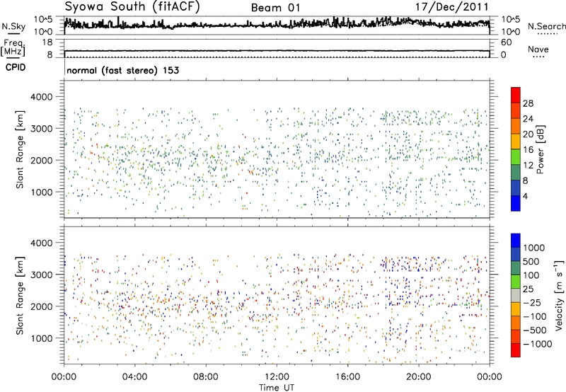Click the "-500" label on Velocity colorbar
This screenshot has height=392, width=566.
pyautogui.click(x=534, y=330)
